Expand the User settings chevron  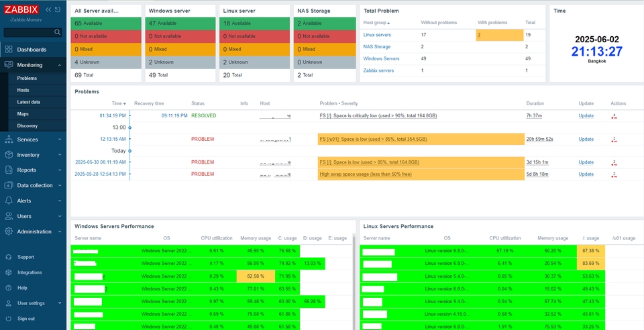tap(60, 303)
